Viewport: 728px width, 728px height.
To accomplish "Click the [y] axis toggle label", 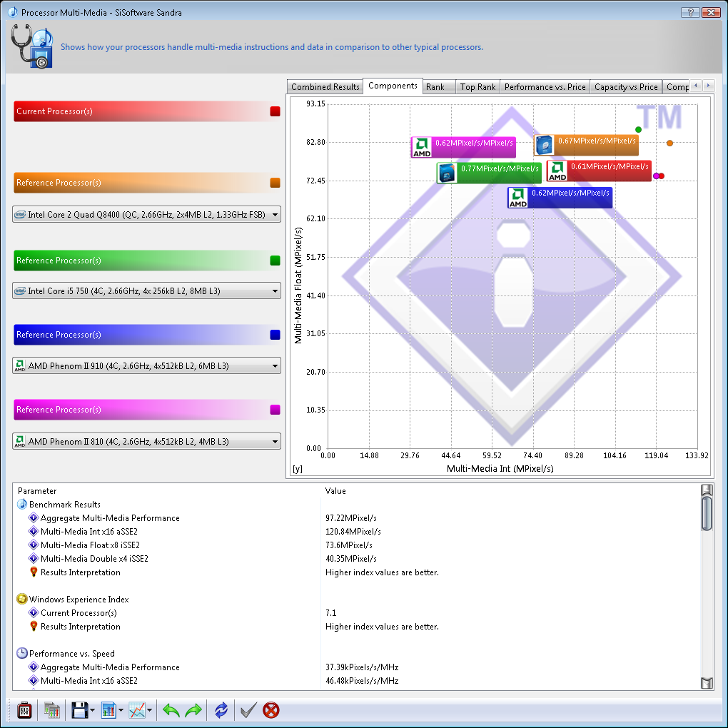I will pos(298,469).
